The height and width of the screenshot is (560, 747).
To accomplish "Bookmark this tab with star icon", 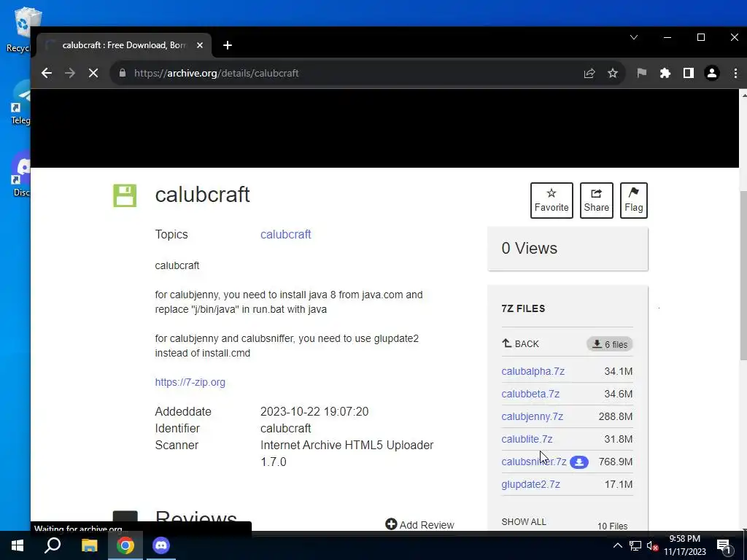I will [x=613, y=73].
